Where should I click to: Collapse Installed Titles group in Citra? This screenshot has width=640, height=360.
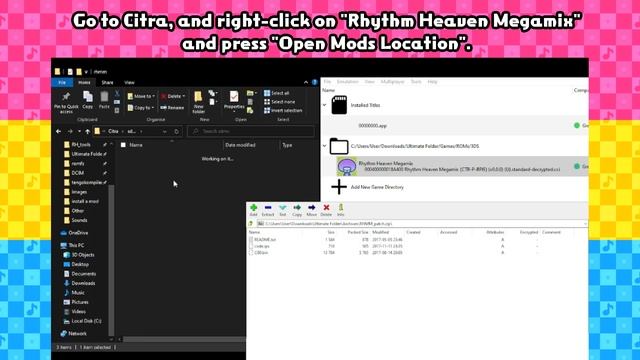coord(325,105)
